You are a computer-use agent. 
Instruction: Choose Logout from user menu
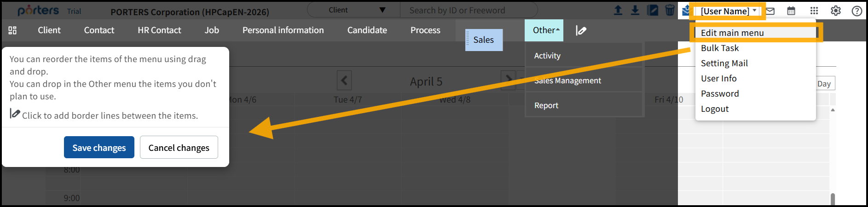point(714,109)
